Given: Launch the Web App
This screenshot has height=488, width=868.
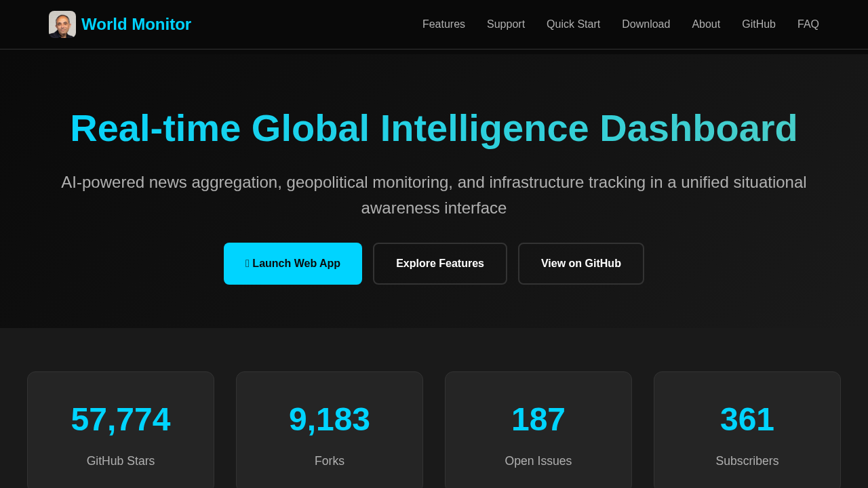Looking at the screenshot, I should [293, 264].
